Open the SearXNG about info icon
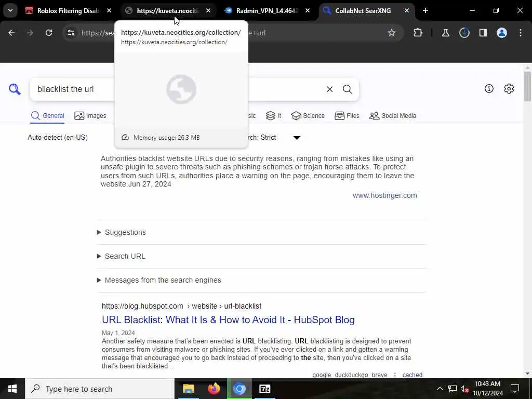 489,88
